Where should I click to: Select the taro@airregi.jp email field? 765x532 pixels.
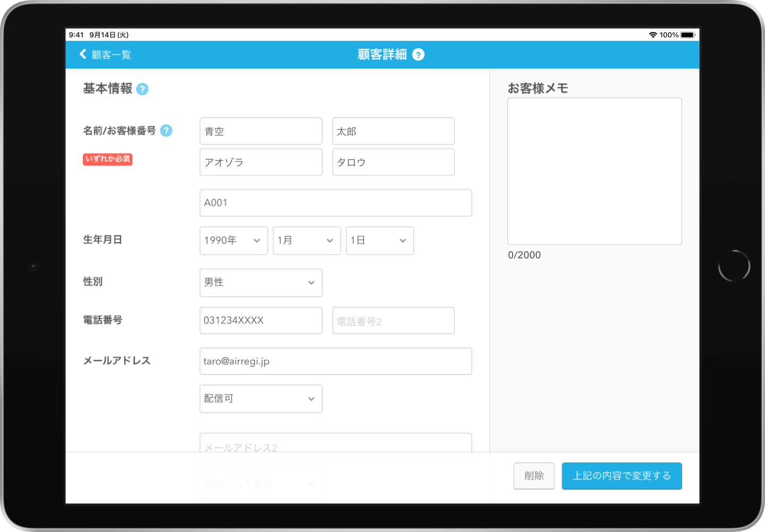pyautogui.click(x=336, y=361)
